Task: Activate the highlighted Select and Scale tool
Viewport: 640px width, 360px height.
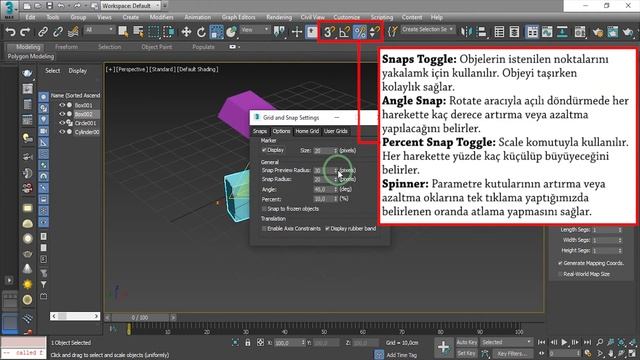Action: (x=216, y=31)
